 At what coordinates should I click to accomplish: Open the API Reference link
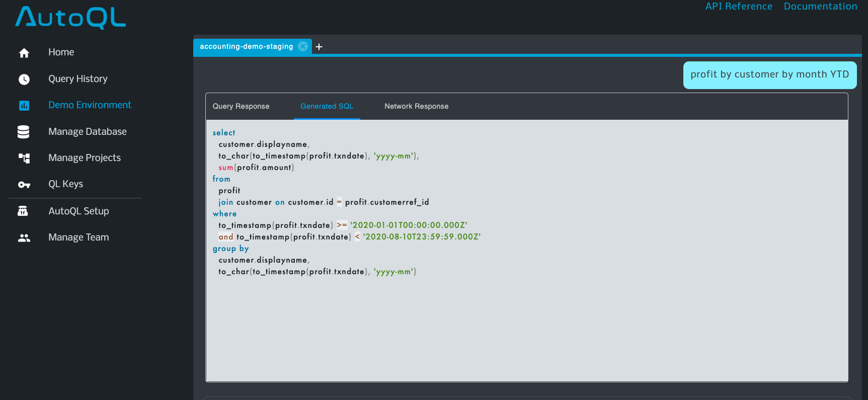(738, 7)
